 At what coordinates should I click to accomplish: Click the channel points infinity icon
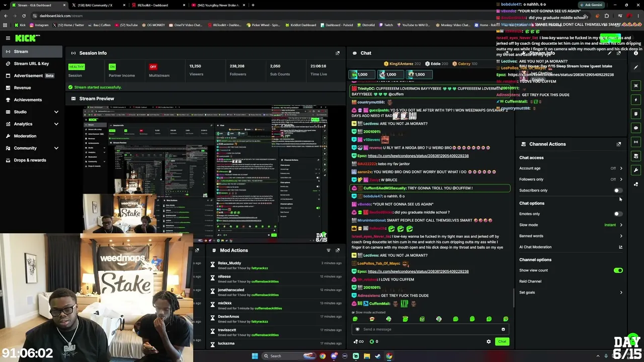359,341
